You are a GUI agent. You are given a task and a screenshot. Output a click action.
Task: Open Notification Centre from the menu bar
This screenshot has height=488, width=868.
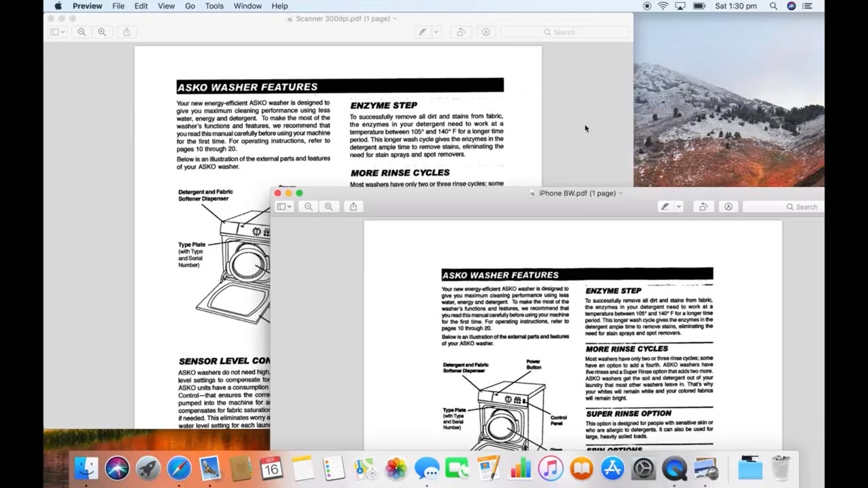(807, 6)
